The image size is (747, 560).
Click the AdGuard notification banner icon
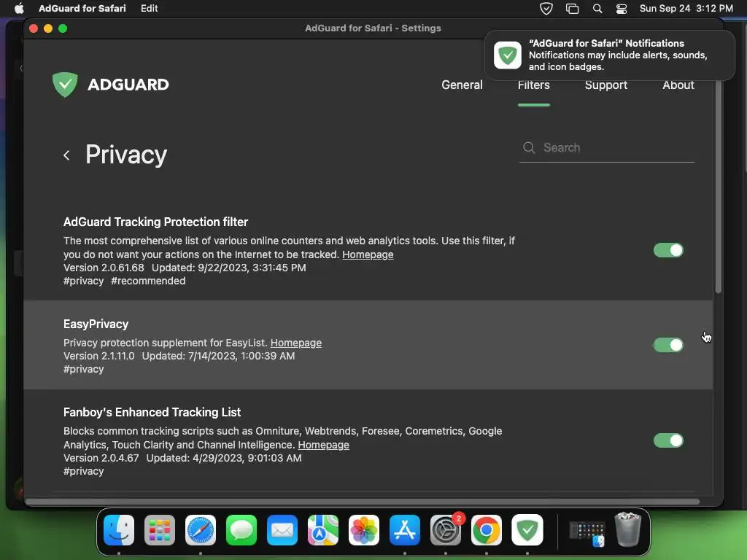pos(508,55)
